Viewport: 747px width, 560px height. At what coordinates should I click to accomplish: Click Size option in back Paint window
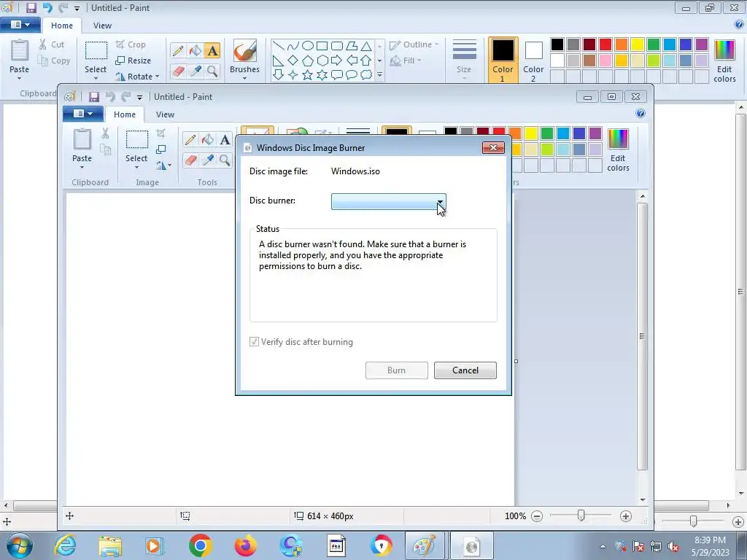pyautogui.click(x=464, y=60)
